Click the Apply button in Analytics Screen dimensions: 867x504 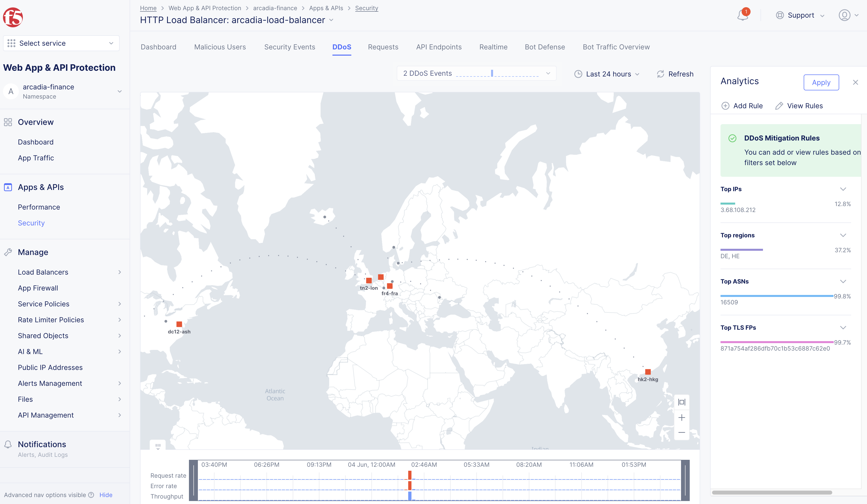coord(821,83)
